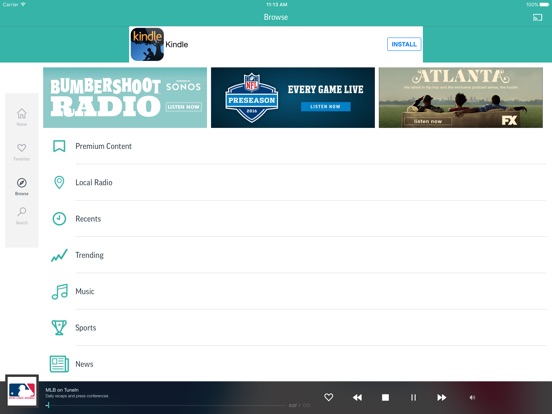This screenshot has height=414, width=552.
Task: Click the playback progress bar
Action: [x=167, y=406]
